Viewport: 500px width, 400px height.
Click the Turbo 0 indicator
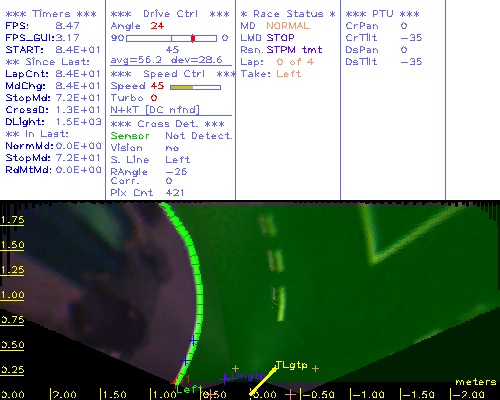(x=154, y=98)
